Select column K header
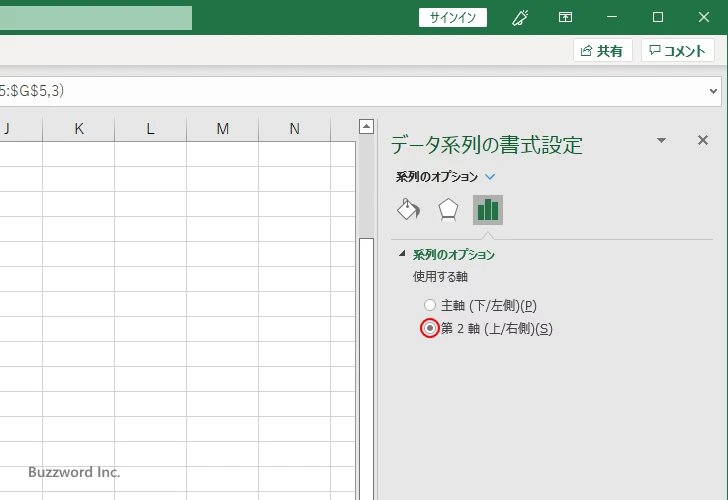 point(79,129)
